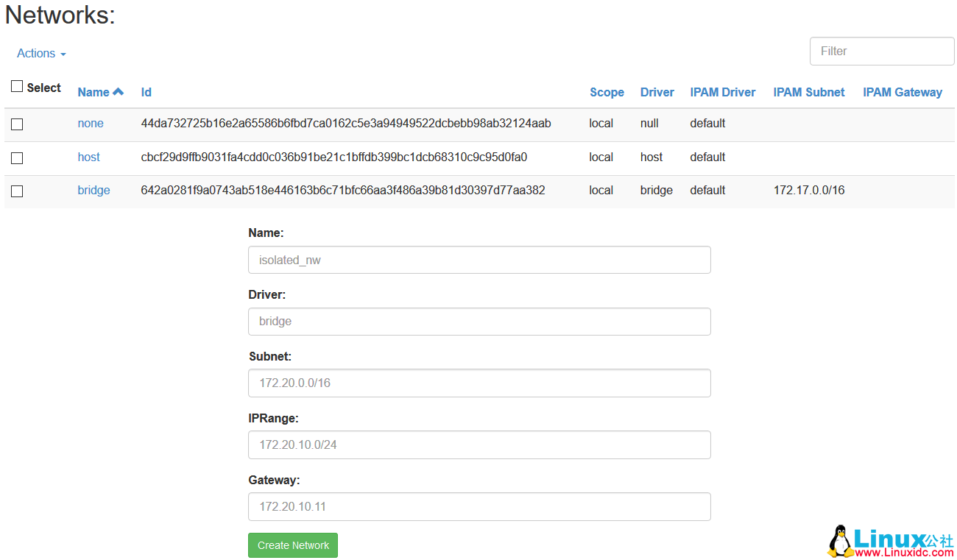Sort the table by the Scope column header
957x560 pixels.
coord(606,91)
